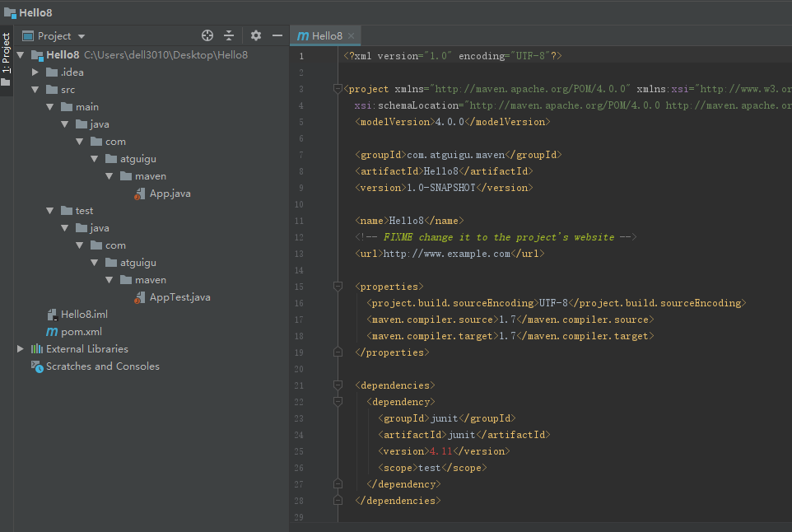Click the FIXME comment line

[496, 237]
